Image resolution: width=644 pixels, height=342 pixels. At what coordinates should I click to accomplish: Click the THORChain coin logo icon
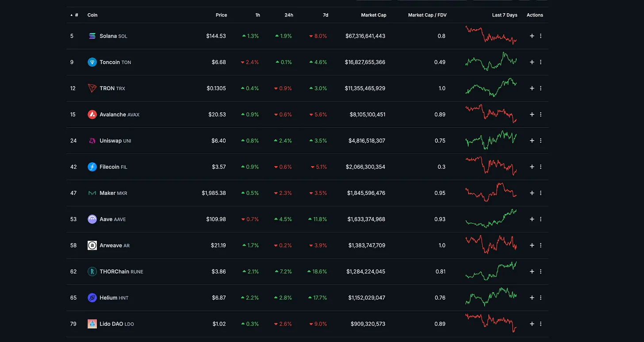coord(92,272)
